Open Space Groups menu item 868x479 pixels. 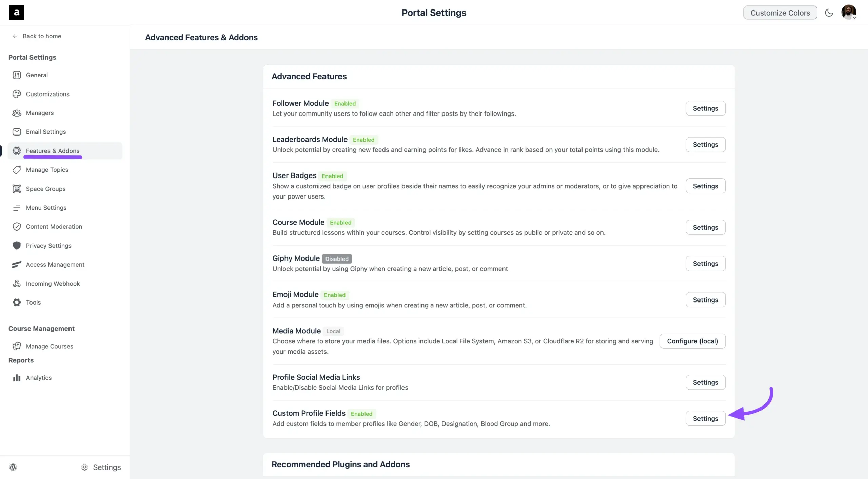click(46, 189)
